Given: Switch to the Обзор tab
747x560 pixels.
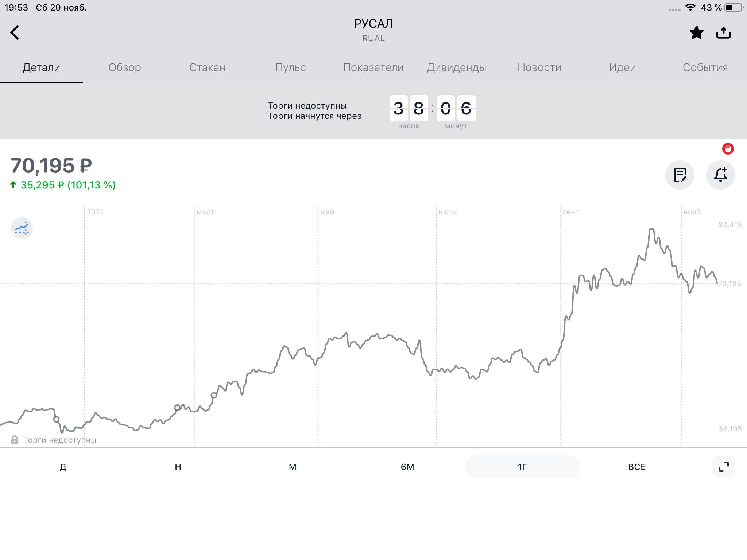Looking at the screenshot, I should pos(125,67).
